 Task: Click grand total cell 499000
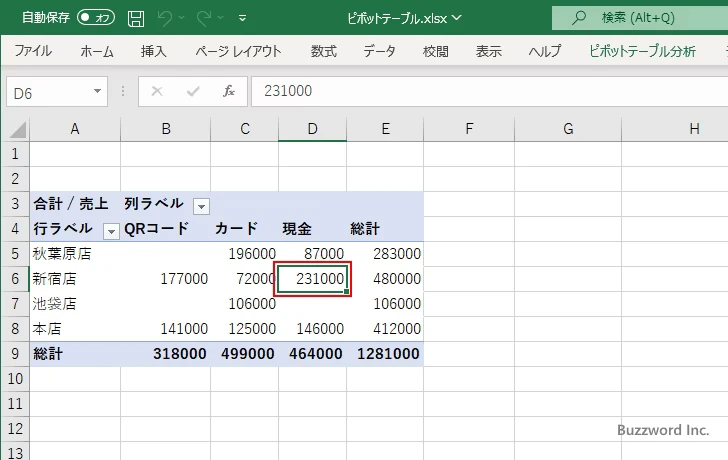(x=245, y=354)
